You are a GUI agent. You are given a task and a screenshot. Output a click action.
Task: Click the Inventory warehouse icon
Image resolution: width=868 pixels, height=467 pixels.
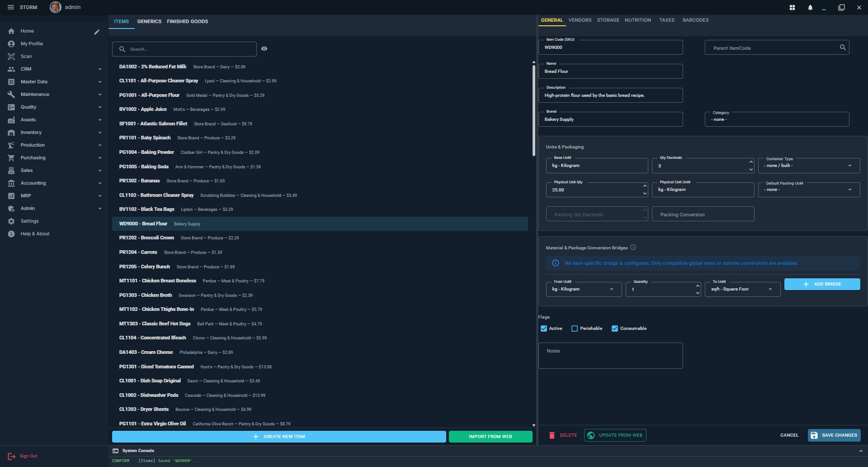click(x=11, y=133)
